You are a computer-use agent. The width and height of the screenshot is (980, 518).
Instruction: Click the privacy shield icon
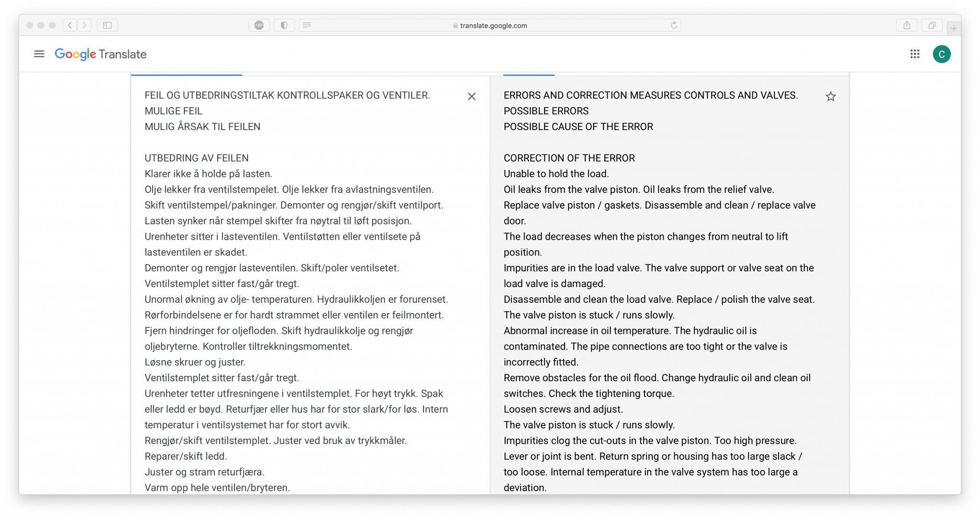click(x=284, y=25)
